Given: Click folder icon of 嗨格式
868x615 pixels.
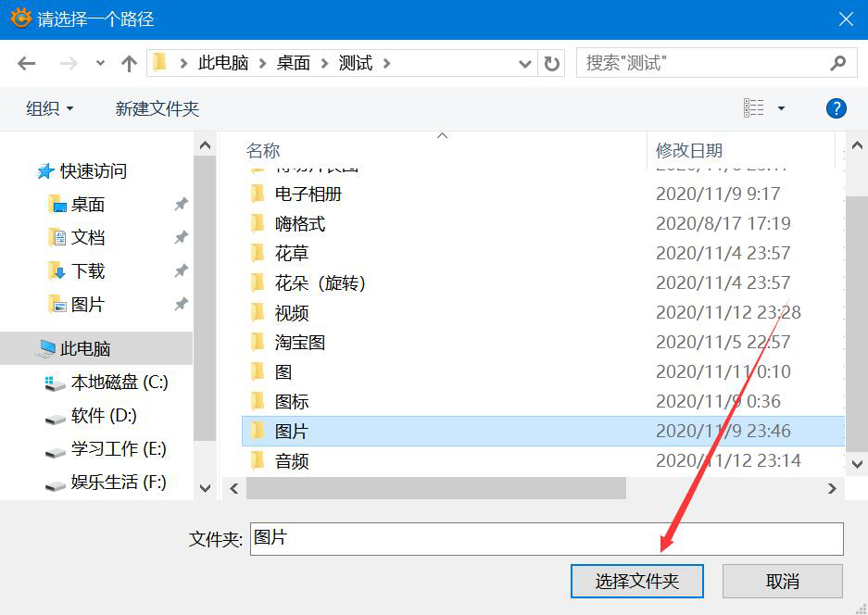Looking at the screenshot, I should click(x=258, y=223).
